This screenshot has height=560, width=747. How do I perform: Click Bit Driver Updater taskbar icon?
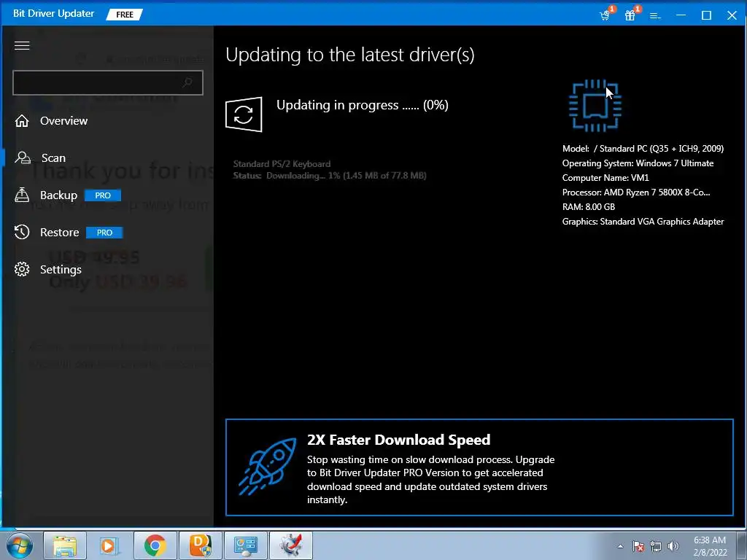(291, 545)
